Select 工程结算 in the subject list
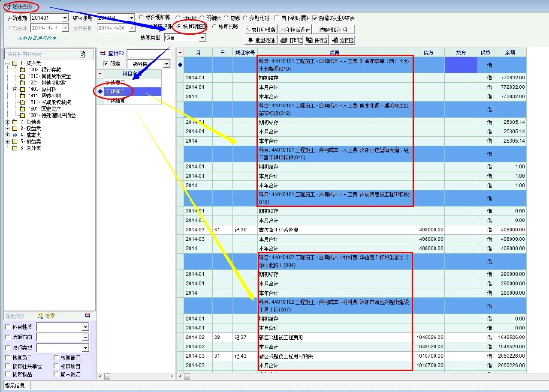The image size is (549, 392). coord(115,101)
